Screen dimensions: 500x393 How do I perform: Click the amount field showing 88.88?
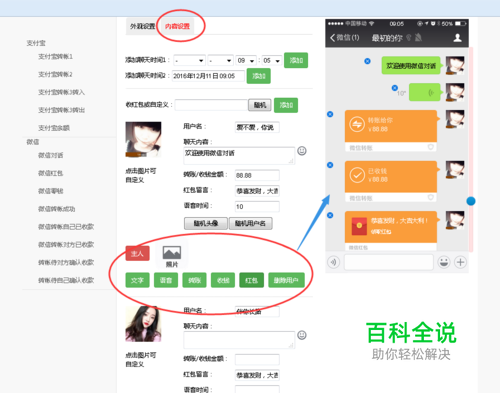tap(257, 175)
